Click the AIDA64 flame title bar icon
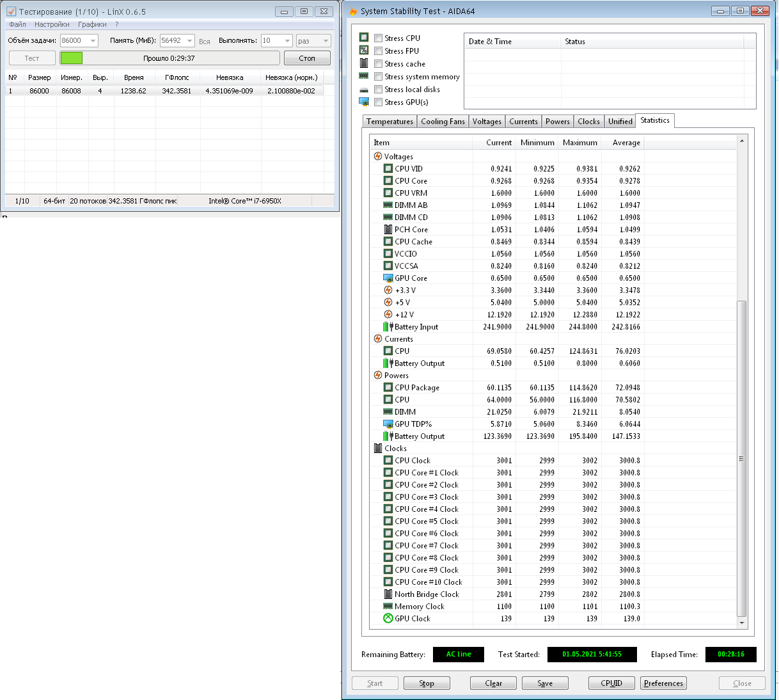The height and width of the screenshot is (700, 779). tap(353, 11)
